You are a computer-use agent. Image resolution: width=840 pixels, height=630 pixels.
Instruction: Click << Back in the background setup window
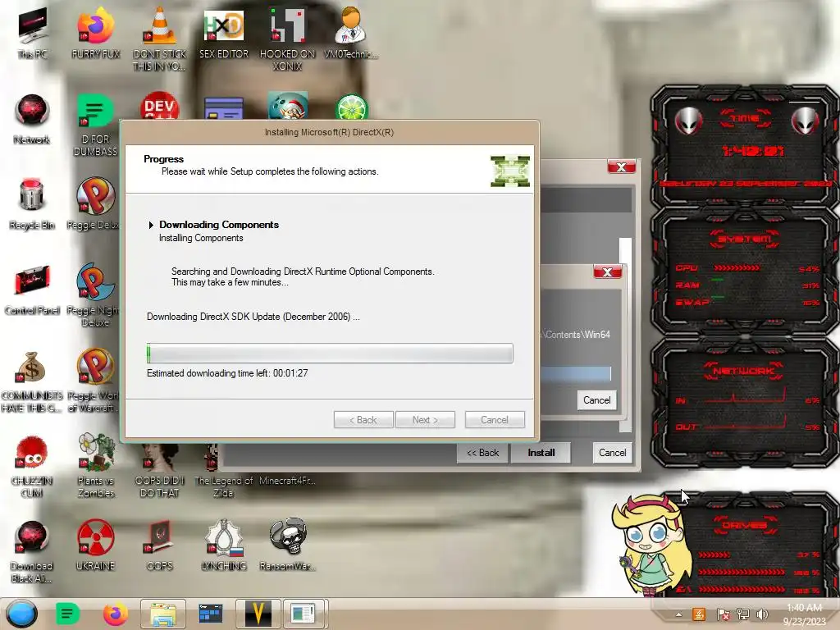click(482, 453)
